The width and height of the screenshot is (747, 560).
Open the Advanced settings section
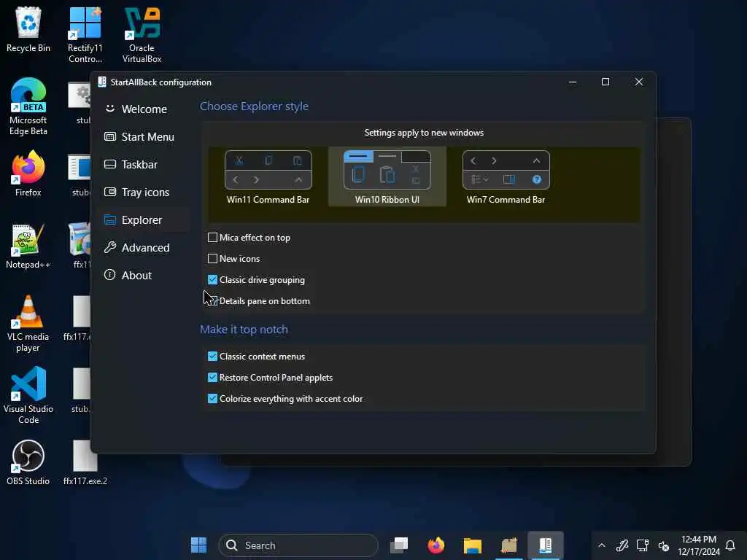click(143, 248)
